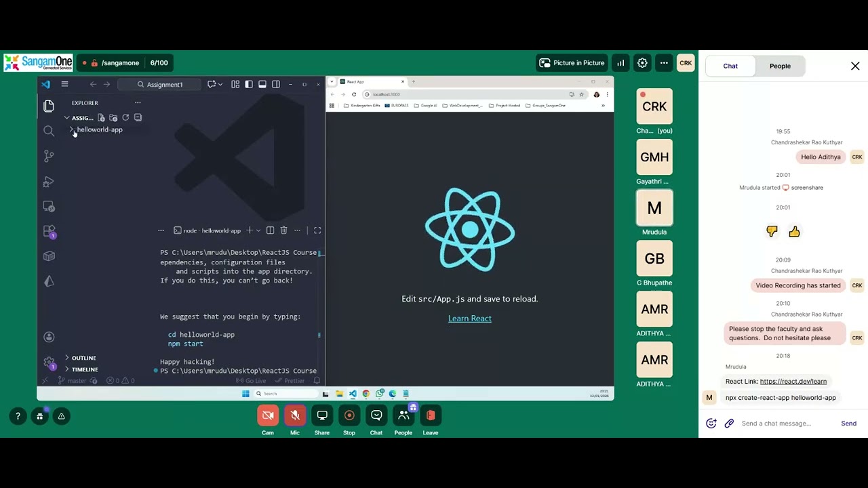Open Remote Explorer icon in activity bar
Screen dimensions: 868x488
[49, 207]
